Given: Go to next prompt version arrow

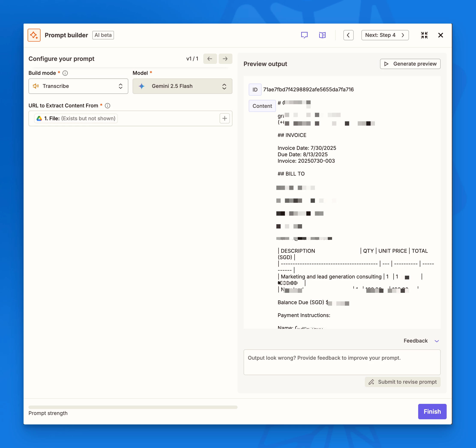Looking at the screenshot, I should (225, 59).
